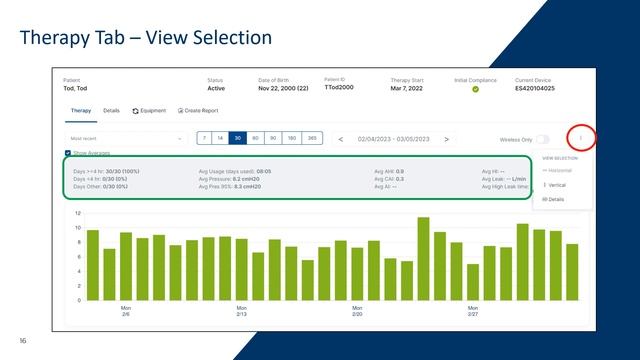640x360 pixels.
Task: Select the 90-day range button
Action: click(x=273, y=138)
